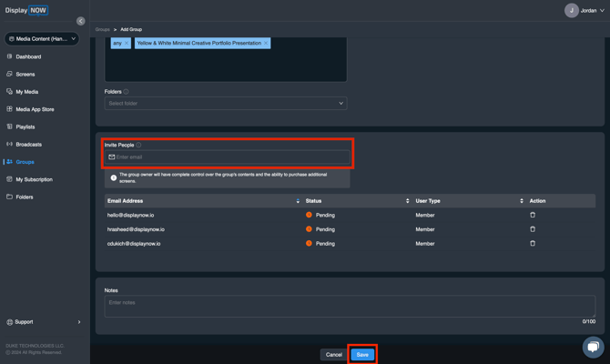Click the Invite People info icon

(x=139, y=145)
